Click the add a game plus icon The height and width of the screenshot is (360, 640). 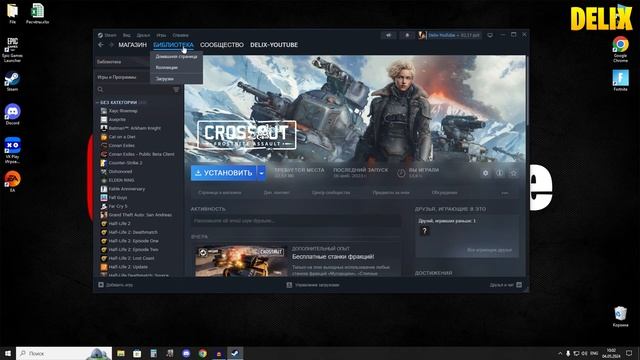101,285
